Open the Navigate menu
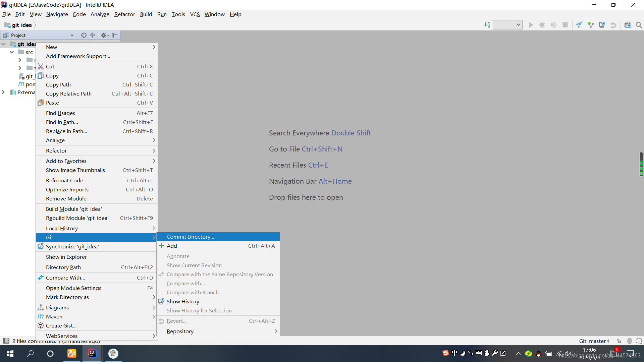 (x=57, y=14)
